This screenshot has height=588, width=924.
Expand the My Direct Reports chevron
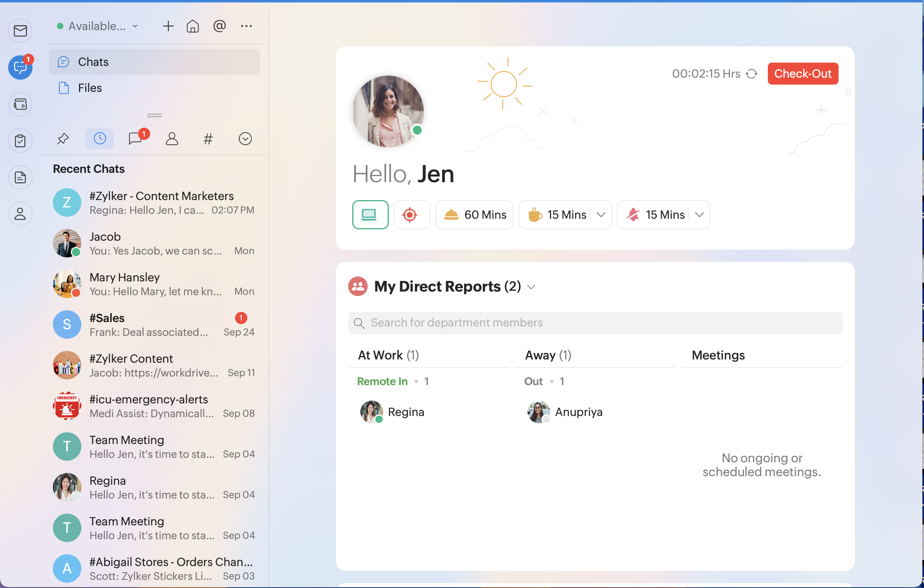coord(531,287)
